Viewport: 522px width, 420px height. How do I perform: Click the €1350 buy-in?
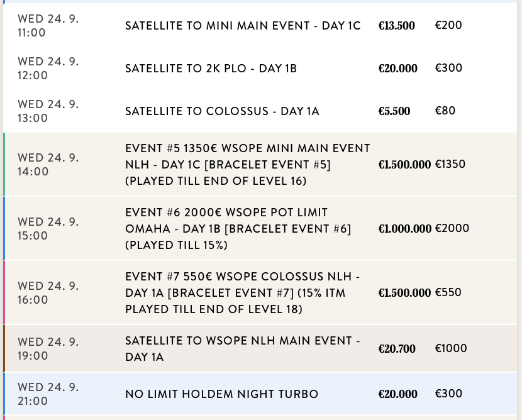pyautogui.click(x=450, y=165)
